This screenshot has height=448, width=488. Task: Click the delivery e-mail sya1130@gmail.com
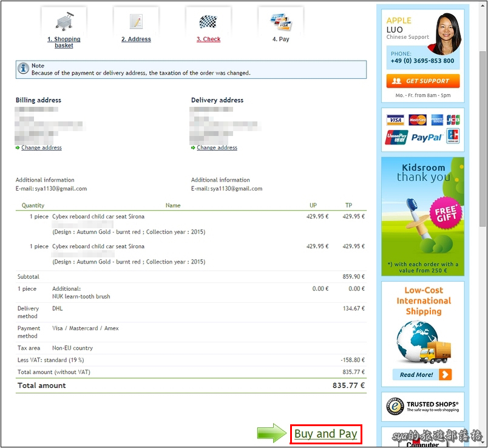coord(236,189)
